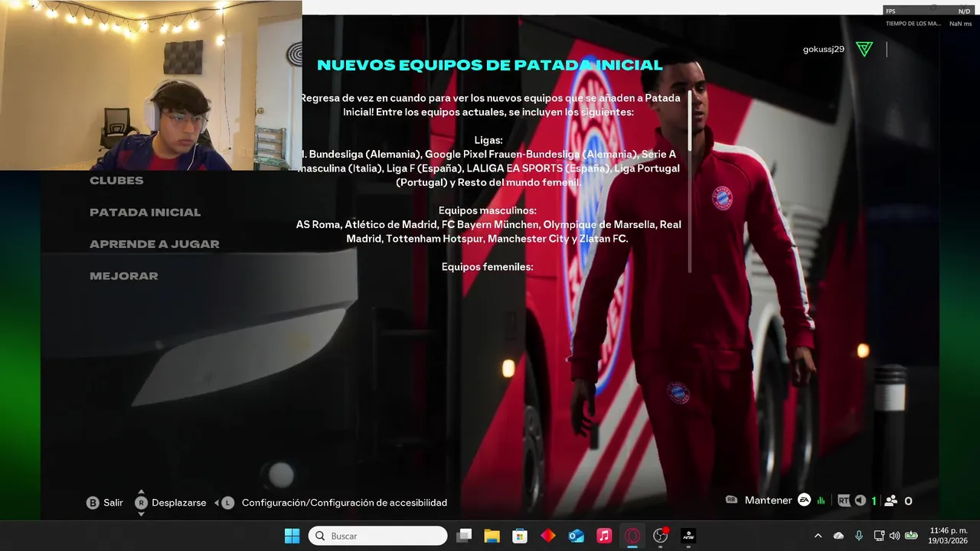Click the B Salir button prompt

coord(105,503)
